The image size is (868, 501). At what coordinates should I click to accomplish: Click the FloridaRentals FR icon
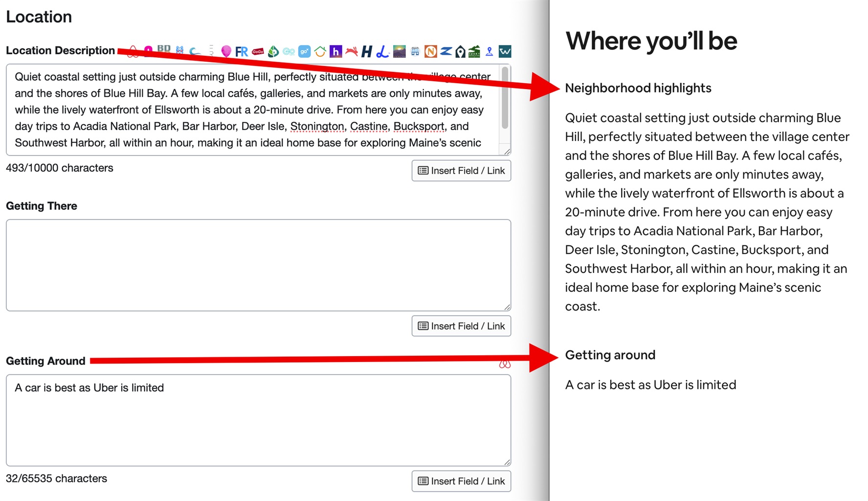(241, 51)
